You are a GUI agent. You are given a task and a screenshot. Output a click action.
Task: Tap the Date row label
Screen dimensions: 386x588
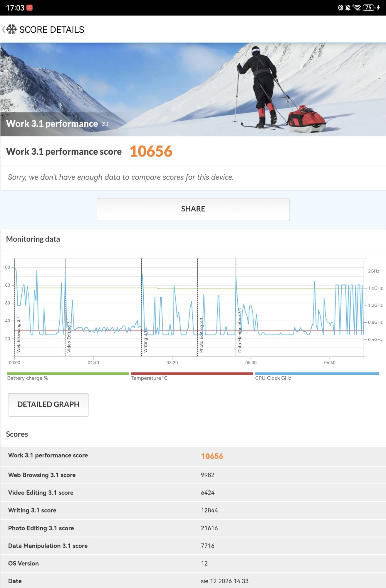click(x=15, y=581)
